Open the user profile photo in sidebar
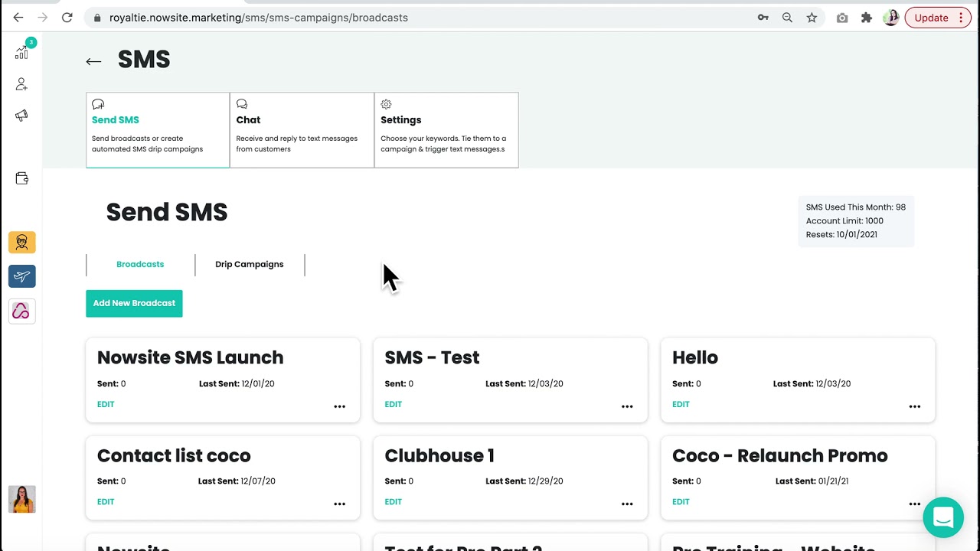 pyautogui.click(x=22, y=499)
